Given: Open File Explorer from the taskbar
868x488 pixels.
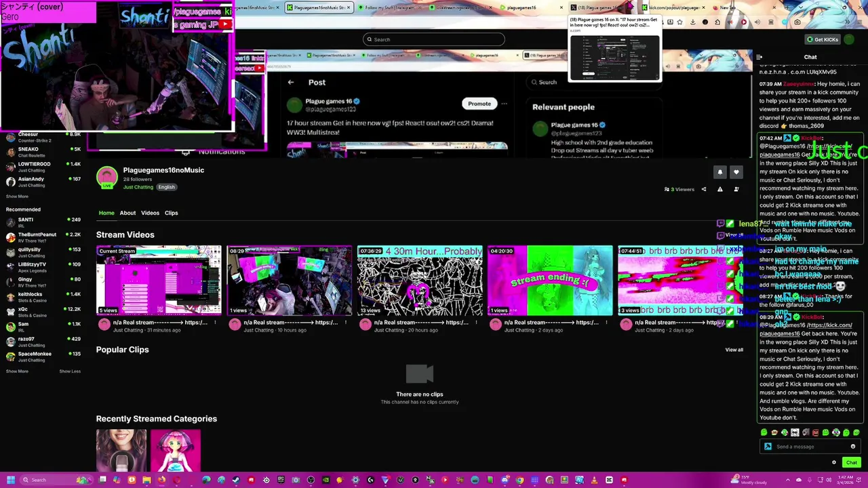Looking at the screenshot, I should tap(146, 480).
